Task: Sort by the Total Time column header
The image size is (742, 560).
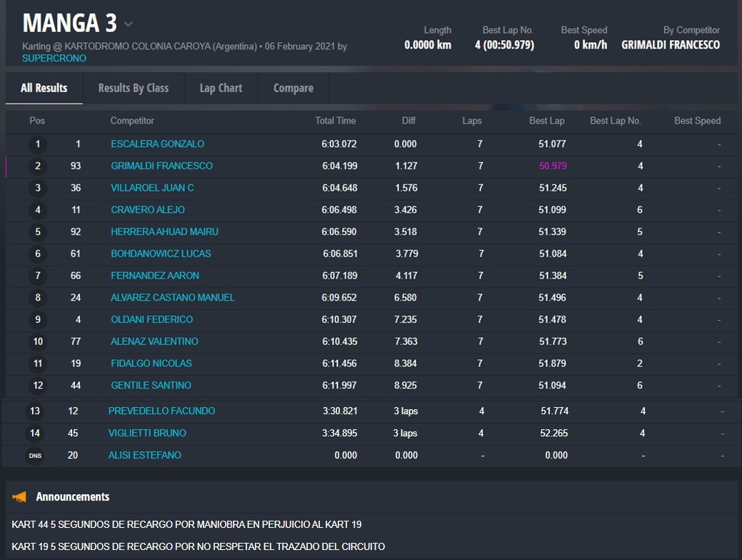Action: (x=335, y=121)
